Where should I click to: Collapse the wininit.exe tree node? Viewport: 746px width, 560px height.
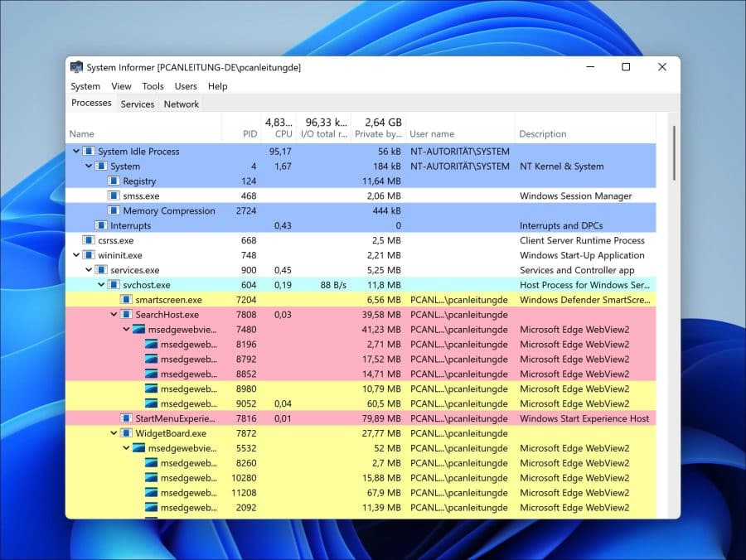coord(77,256)
